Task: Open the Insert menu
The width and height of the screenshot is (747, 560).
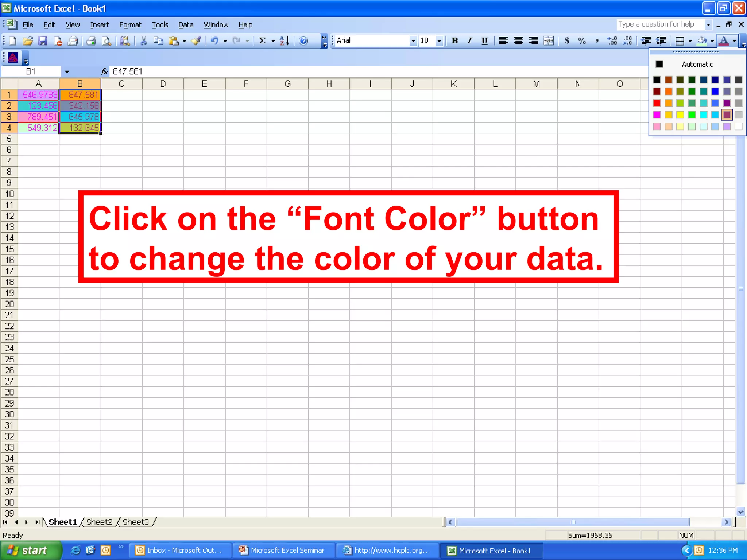Action: [100, 25]
